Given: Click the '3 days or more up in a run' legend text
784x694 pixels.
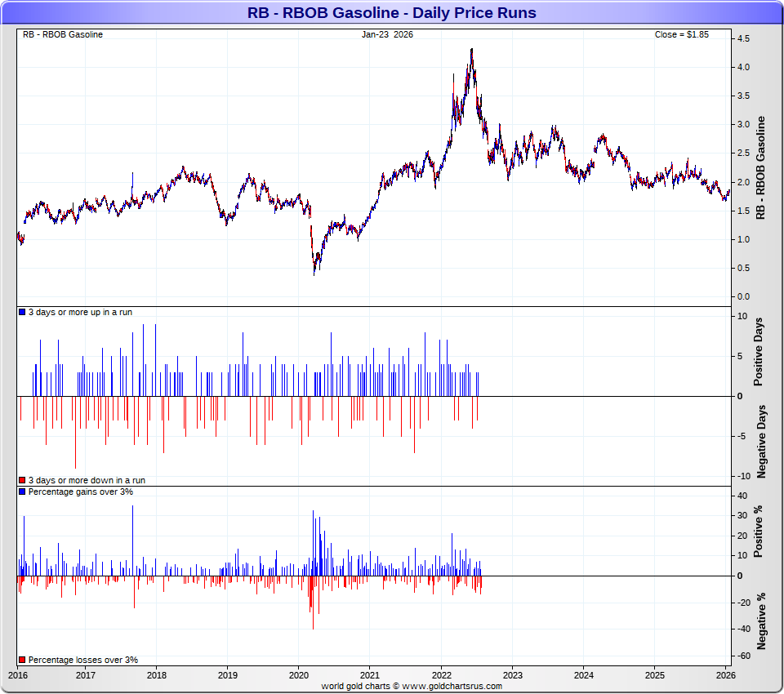Looking at the screenshot, I should 81,312.
